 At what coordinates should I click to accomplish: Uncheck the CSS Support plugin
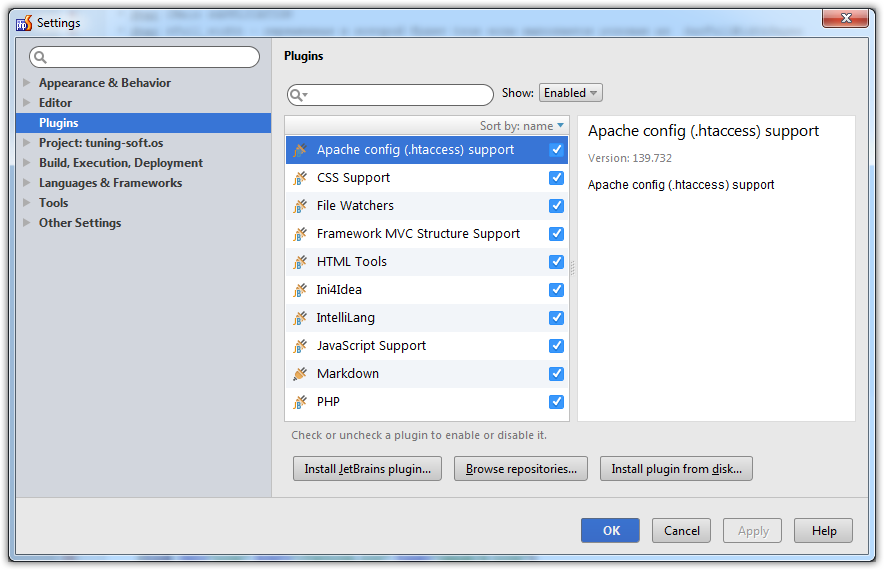[x=556, y=178]
